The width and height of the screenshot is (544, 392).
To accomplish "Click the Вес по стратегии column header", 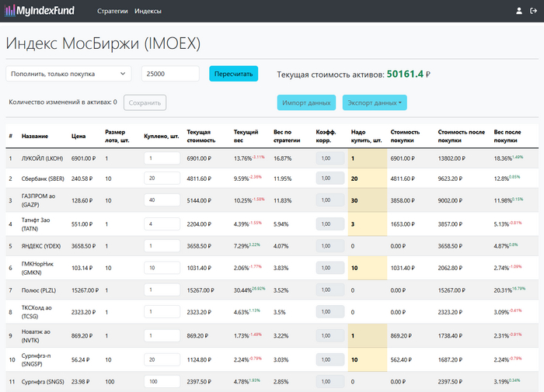I will pos(287,137).
